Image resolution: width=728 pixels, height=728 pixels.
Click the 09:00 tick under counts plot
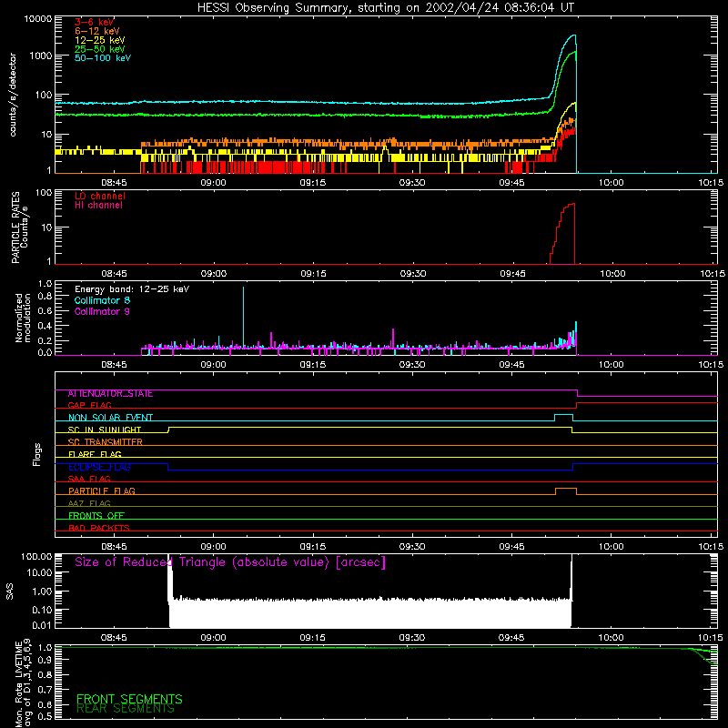point(213,183)
